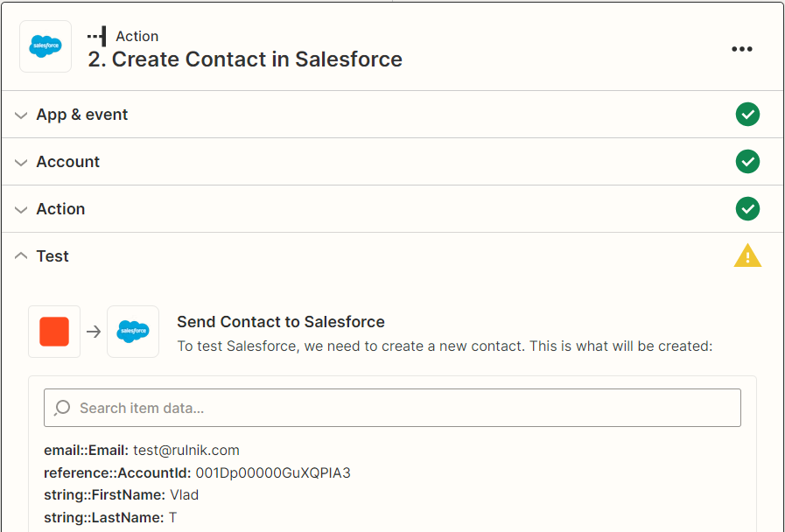785x532 pixels.
Task: Click the action step path icon
Action: [x=97, y=36]
